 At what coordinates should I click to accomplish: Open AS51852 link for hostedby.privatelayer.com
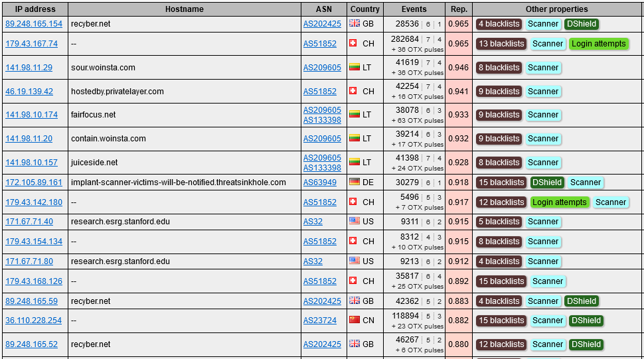[x=319, y=91]
